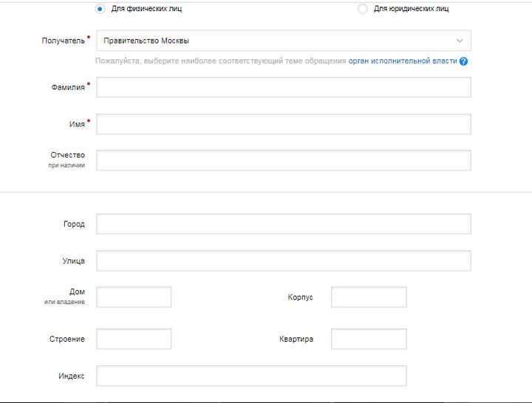532x403 pixels.
Task: Select the 'Для юридических лиц' radio button
Action: (x=362, y=9)
